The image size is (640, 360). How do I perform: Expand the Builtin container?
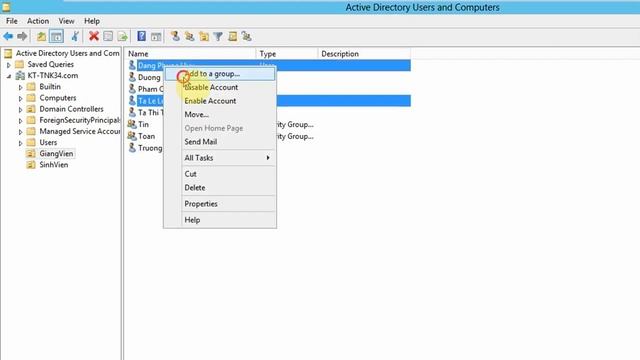(20, 87)
